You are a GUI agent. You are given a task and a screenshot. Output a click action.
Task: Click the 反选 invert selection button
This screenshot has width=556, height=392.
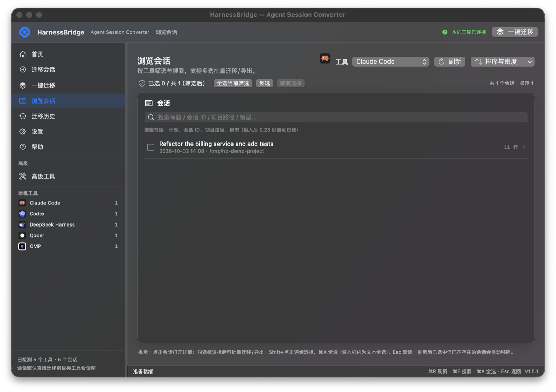[x=264, y=83]
